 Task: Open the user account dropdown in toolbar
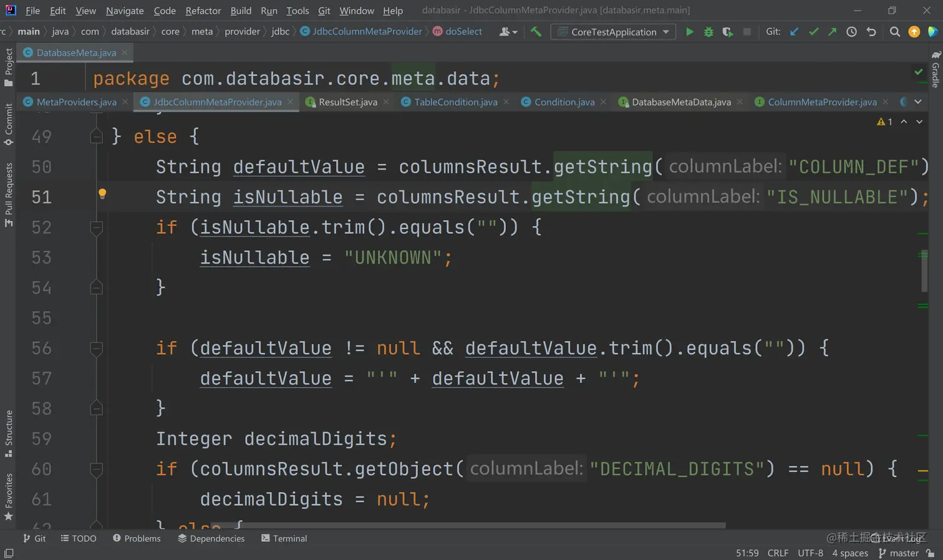tap(508, 32)
